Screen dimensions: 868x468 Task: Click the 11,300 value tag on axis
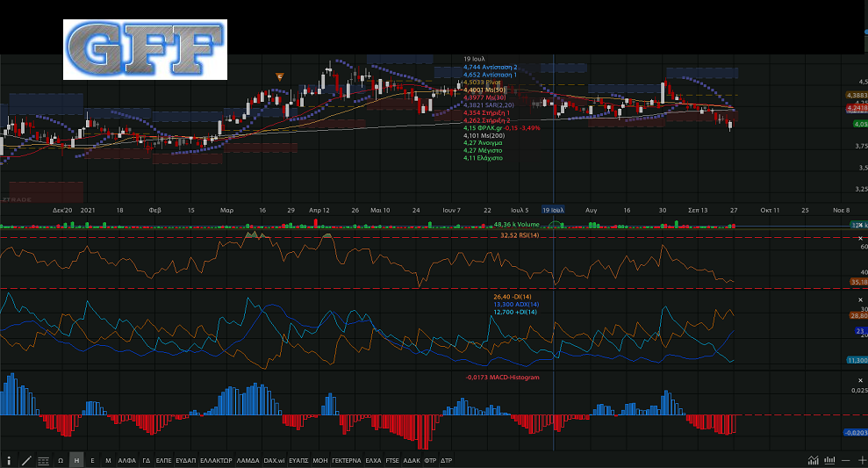coord(857,360)
